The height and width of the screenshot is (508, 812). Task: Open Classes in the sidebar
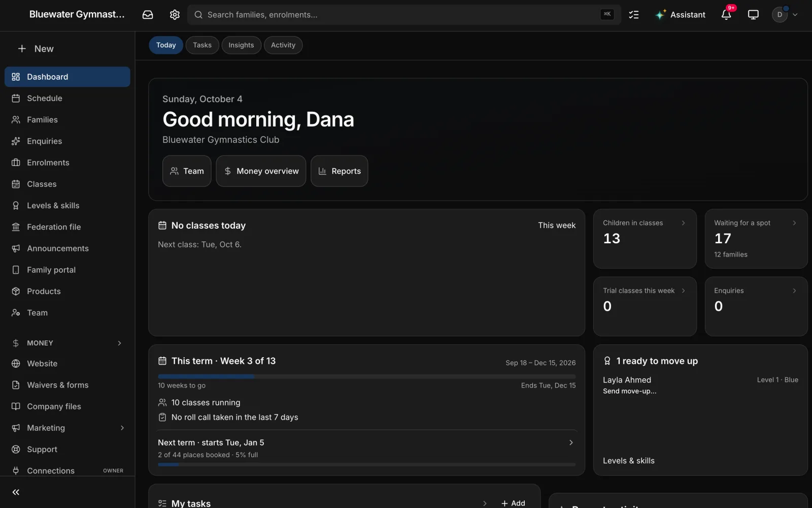67,184
